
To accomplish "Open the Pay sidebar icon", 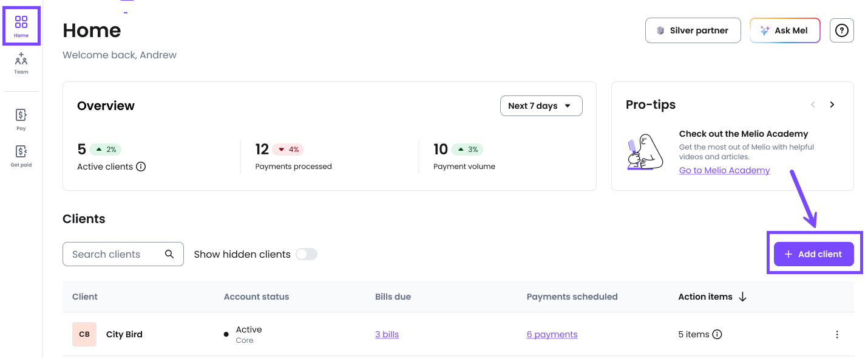I will pyautogui.click(x=21, y=119).
